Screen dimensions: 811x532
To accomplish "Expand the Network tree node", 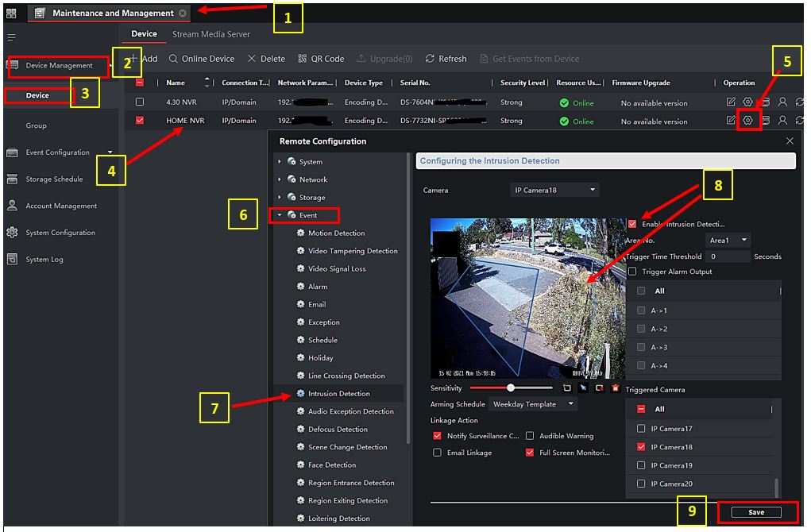I will click(x=280, y=179).
